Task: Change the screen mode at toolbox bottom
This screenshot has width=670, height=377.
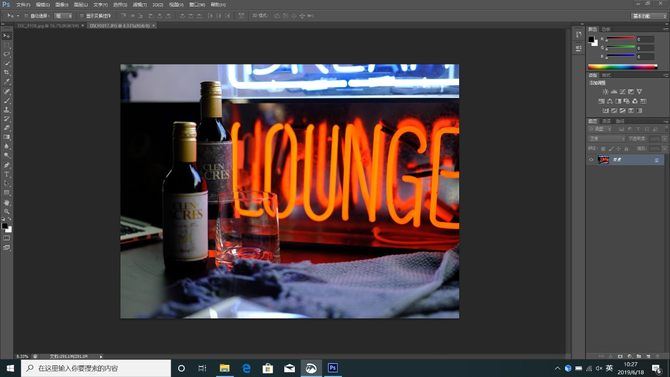Action: (6, 247)
